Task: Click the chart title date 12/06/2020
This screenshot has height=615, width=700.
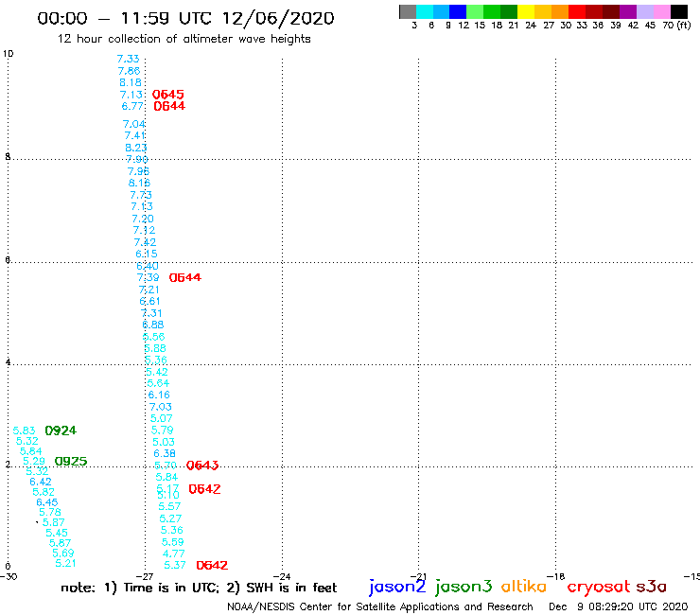Action: pos(278,18)
